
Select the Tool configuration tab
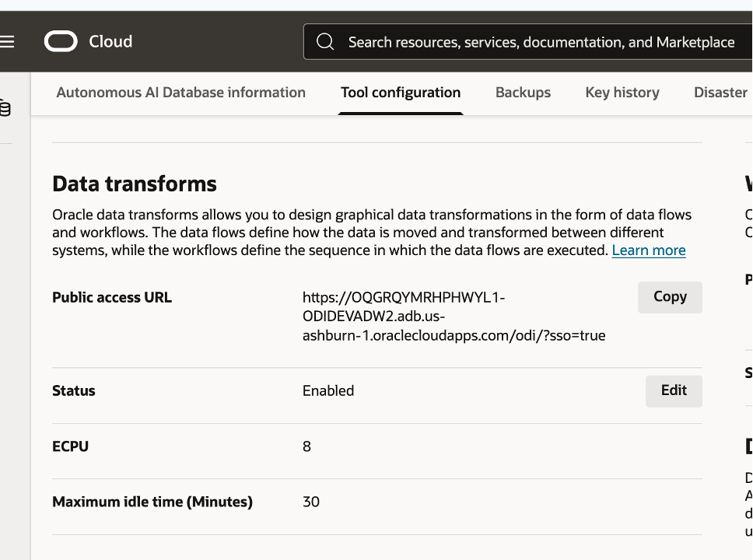click(x=401, y=93)
